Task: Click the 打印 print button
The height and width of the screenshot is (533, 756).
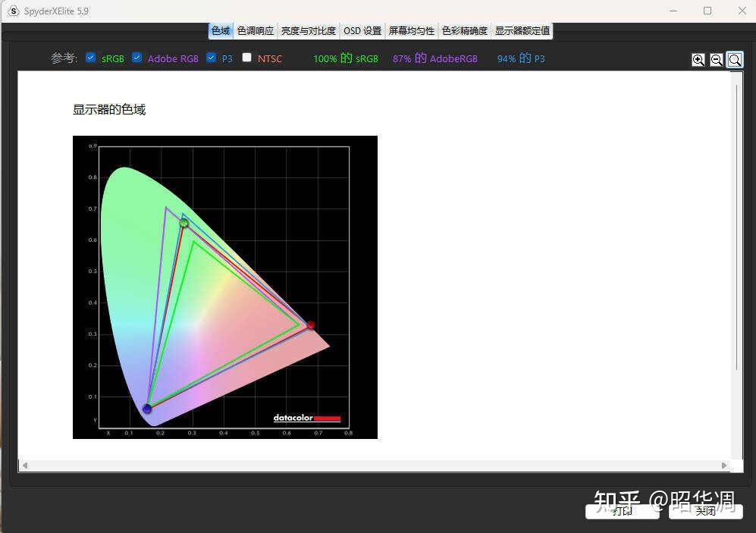Action: pos(622,511)
